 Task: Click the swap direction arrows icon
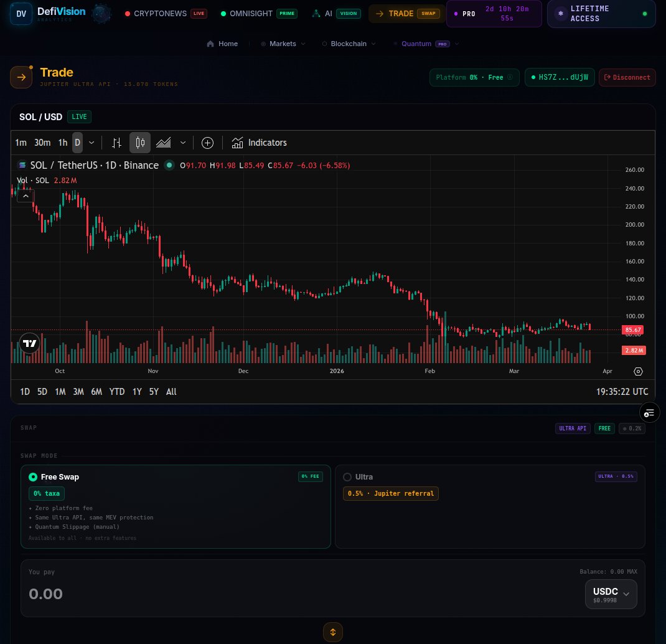[333, 632]
